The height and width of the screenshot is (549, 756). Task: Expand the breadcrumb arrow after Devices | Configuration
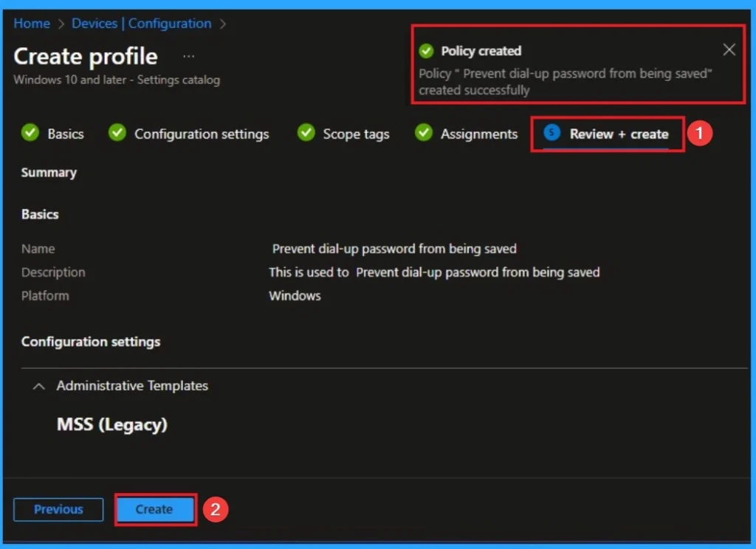[221, 23]
